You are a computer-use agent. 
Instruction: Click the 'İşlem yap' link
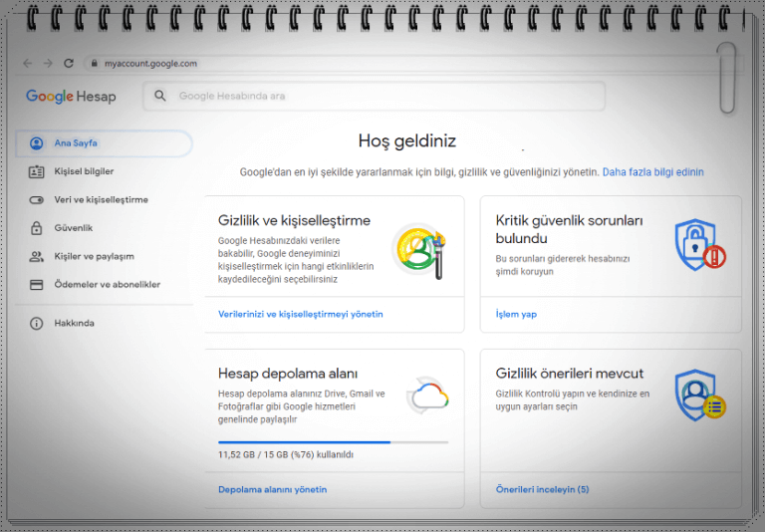516,315
